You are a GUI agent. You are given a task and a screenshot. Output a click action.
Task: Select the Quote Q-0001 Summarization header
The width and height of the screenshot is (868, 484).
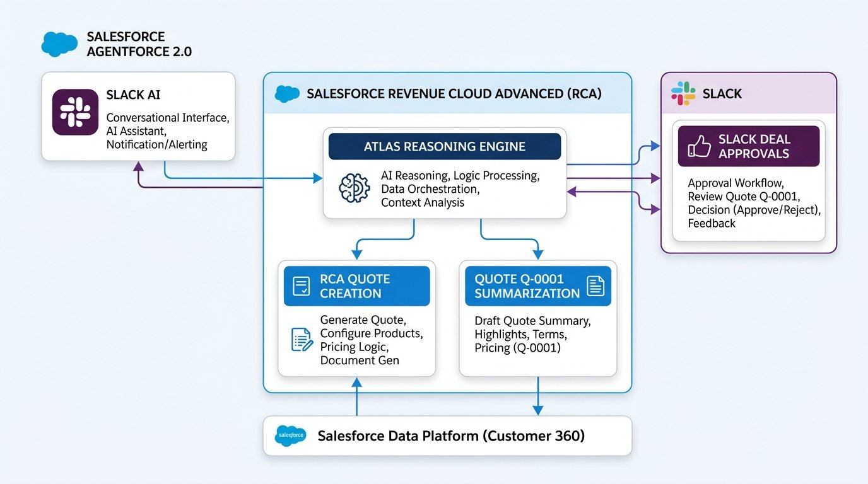(538, 286)
